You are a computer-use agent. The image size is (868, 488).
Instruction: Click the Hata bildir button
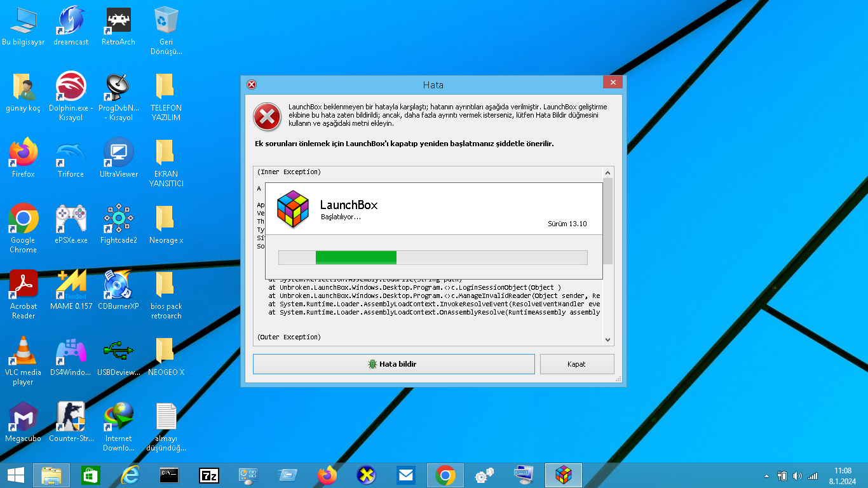coord(394,364)
